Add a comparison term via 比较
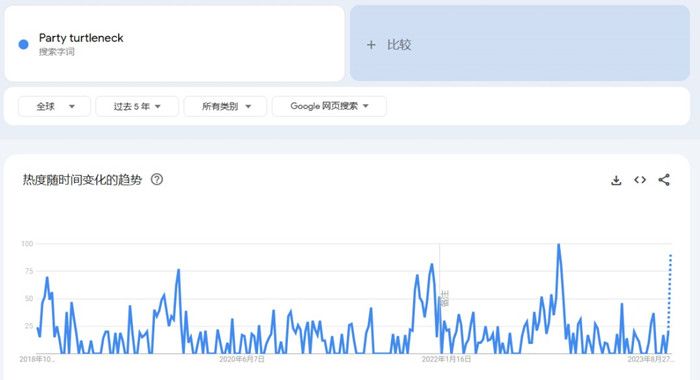The width and height of the screenshot is (700, 380). (520, 43)
